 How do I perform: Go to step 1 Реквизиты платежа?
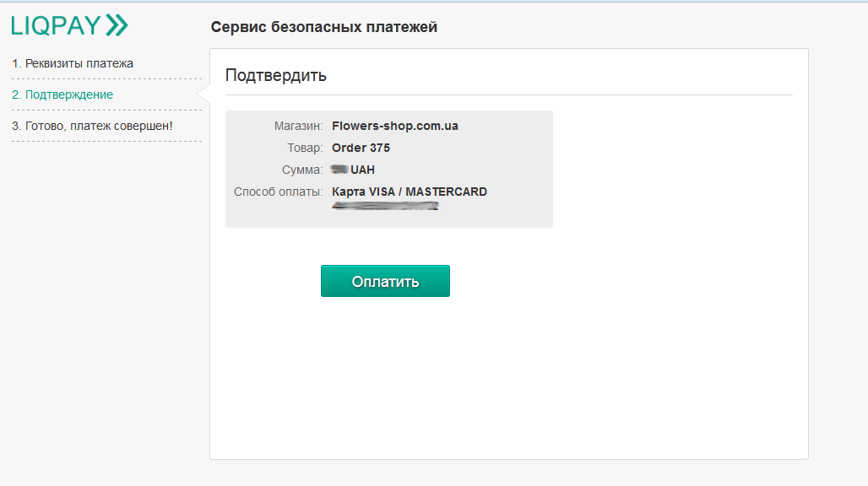coord(73,63)
